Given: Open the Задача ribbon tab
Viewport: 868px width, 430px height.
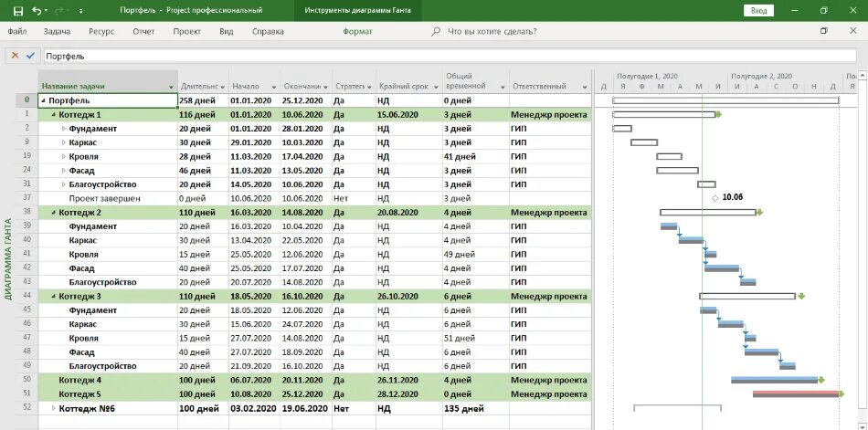Looking at the screenshot, I should 57,32.
